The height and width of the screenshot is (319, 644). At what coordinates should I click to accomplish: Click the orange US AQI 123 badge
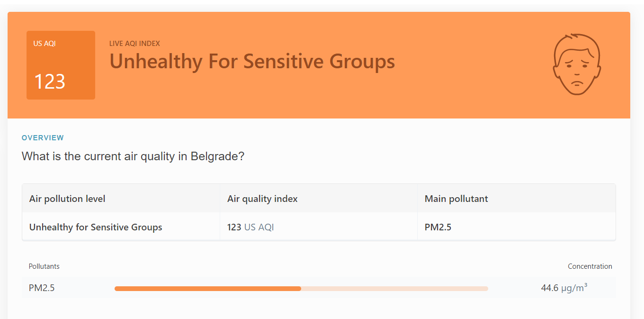click(61, 65)
